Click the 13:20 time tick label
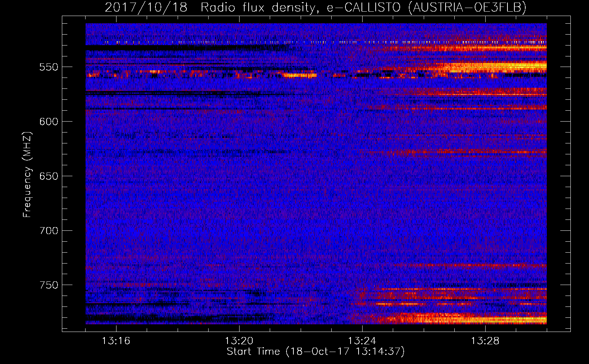 tap(239, 341)
